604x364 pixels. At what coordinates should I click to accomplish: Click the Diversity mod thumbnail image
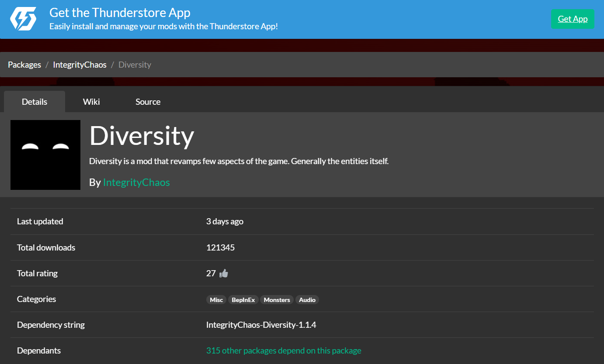(45, 155)
